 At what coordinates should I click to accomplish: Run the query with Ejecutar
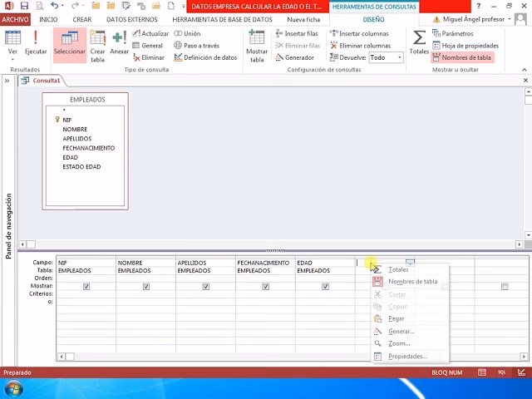click(36, 43)
